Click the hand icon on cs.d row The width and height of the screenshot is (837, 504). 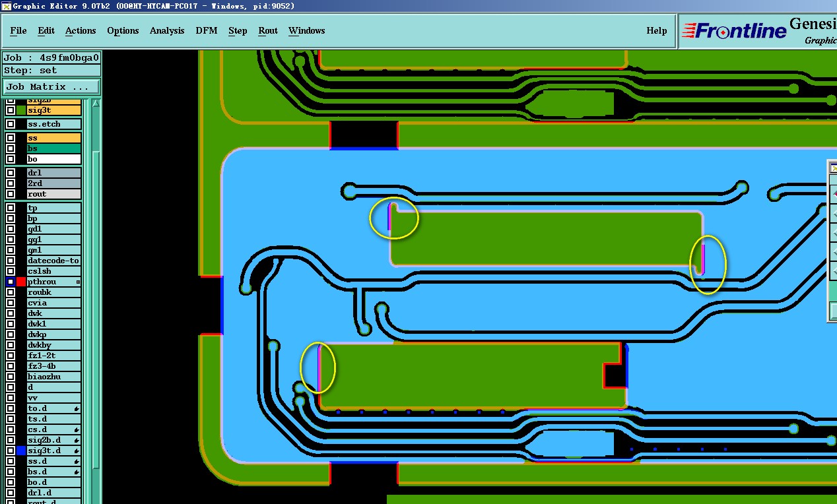77,430
